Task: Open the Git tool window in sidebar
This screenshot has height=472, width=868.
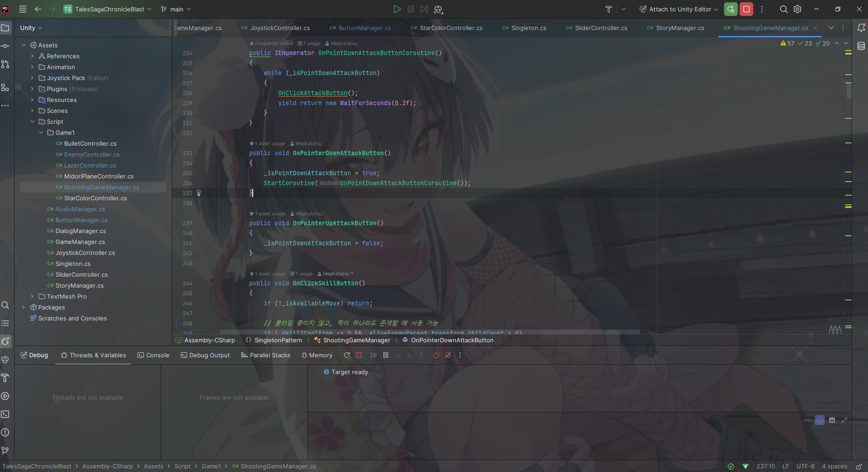Action: (5, 451)
